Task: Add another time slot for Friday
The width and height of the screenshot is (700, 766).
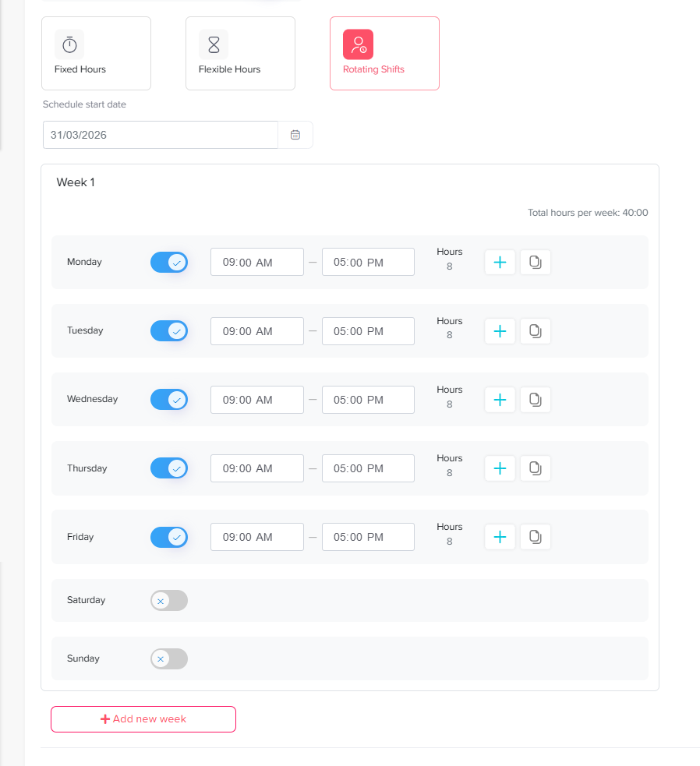Action: pyautogui.click(x=500, y=537)
